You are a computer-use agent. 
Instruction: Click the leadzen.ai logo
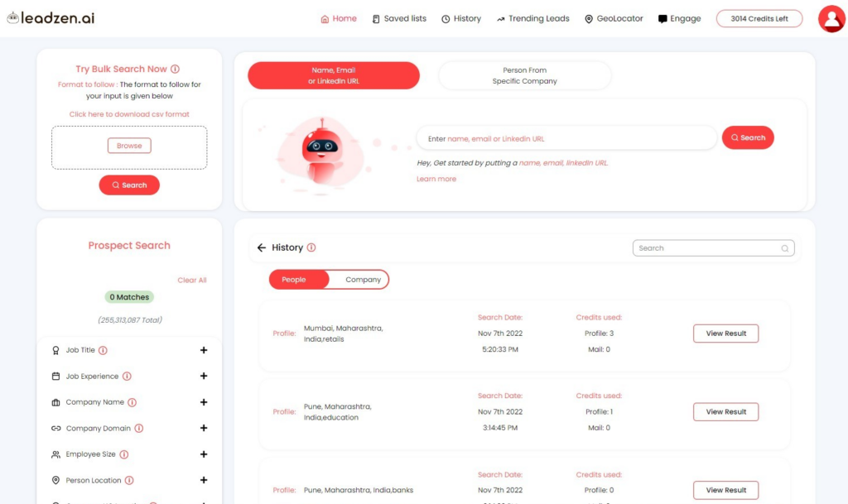coord(50,18)
